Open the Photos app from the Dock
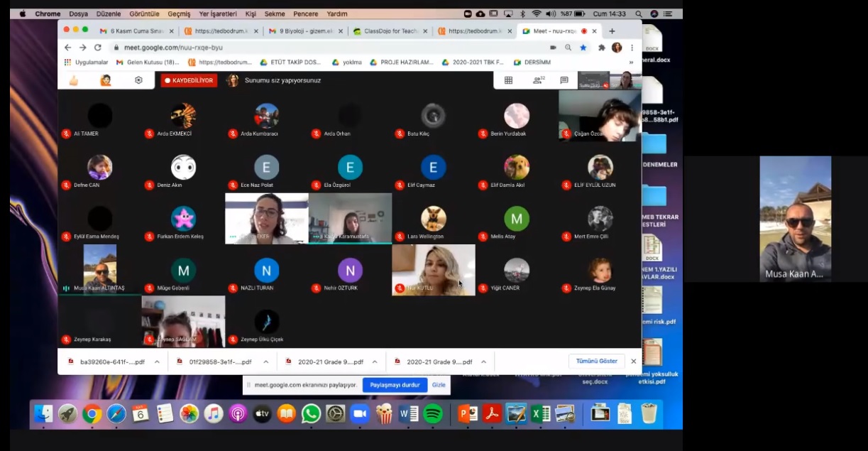Viewport: 868px width, 451px height. point(189,414)
